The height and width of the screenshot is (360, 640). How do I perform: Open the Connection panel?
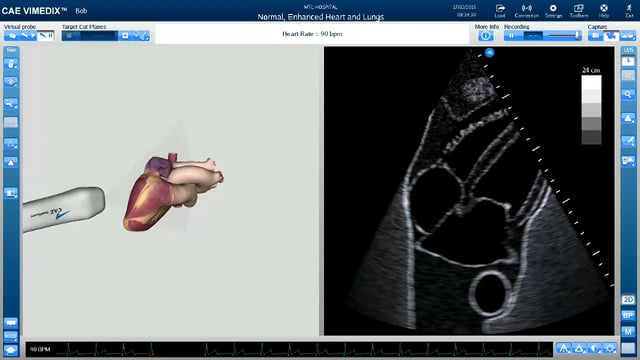[x=527, y=11]
